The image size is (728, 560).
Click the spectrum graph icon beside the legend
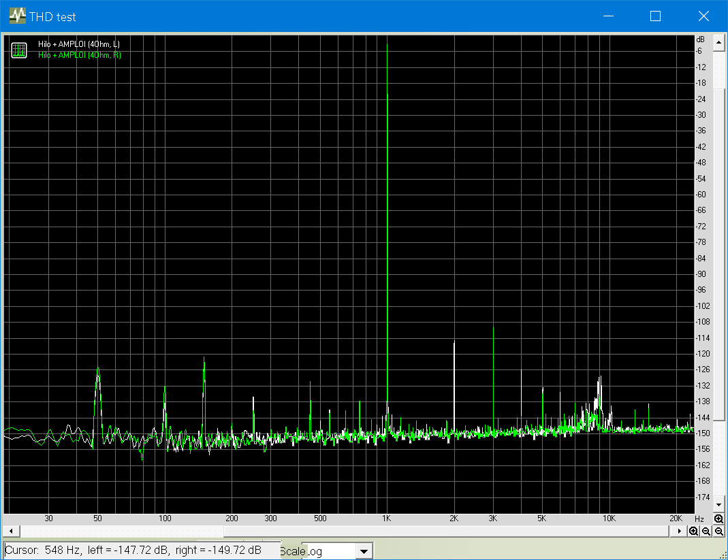[x=18, y=50]
